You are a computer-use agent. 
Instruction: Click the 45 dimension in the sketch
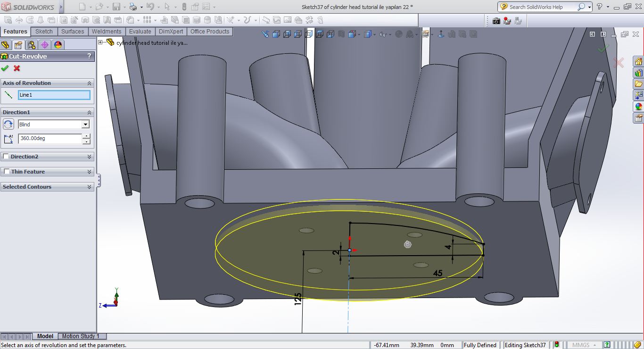438,274
